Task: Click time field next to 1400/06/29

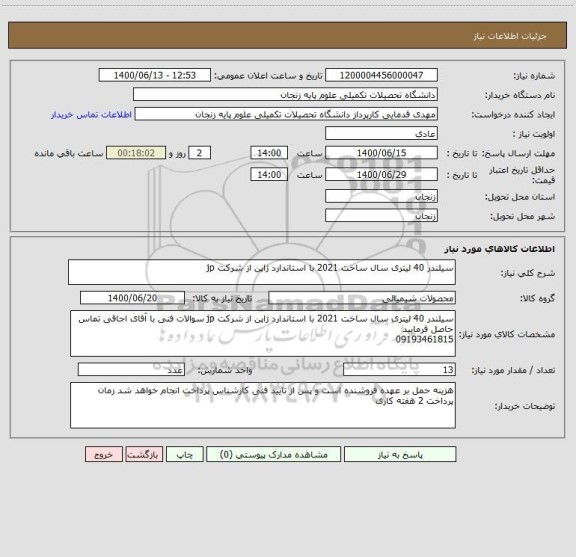Action: click(x=269, y=175)
